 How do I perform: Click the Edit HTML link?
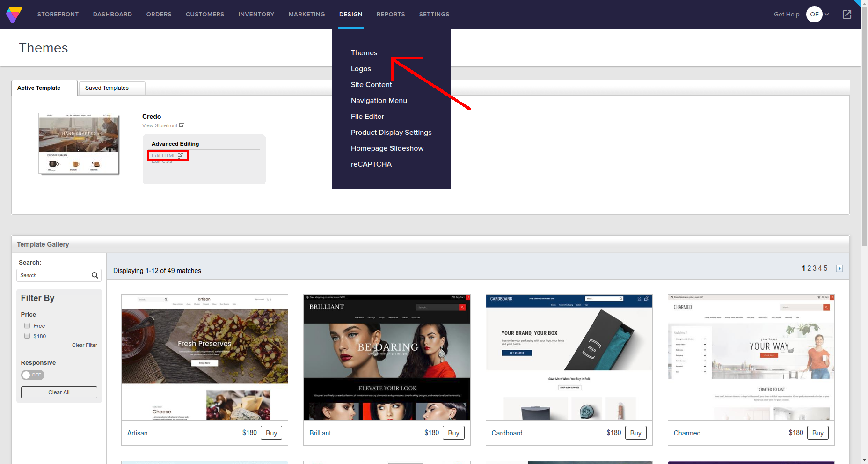[x=167, y=155]
